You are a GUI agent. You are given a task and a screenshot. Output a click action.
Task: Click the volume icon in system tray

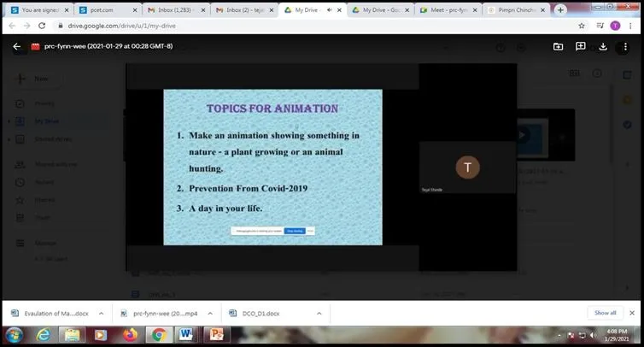pyautogui.click(x=593, y=336)
